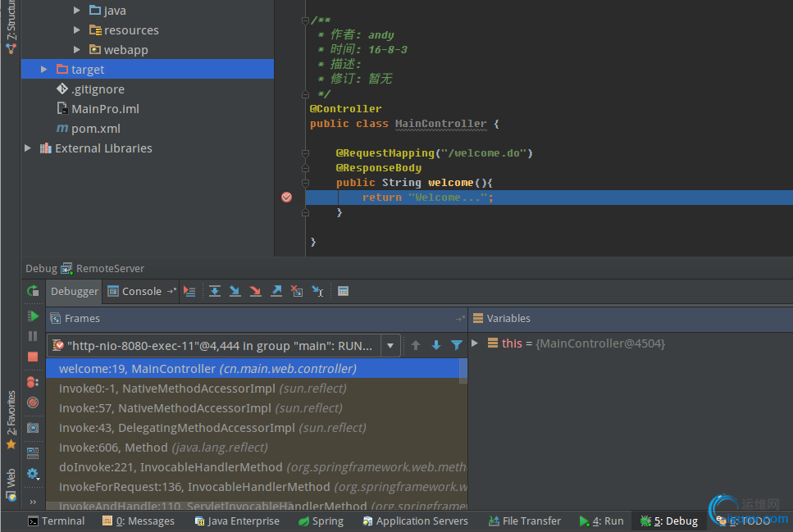Step out of the current method
Image resolution: width=793 pixels, height=532 pixels.
tap(276, 291)
